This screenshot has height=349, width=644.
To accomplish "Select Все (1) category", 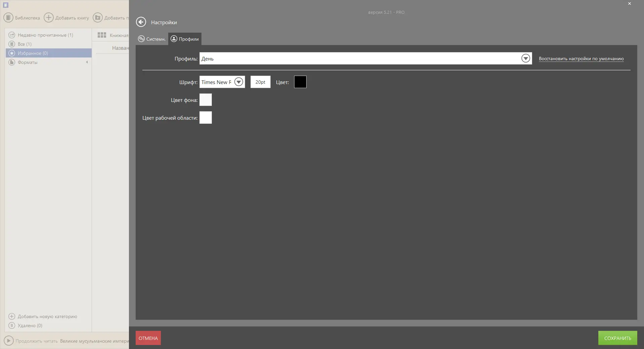I will [x=49, y=44].
